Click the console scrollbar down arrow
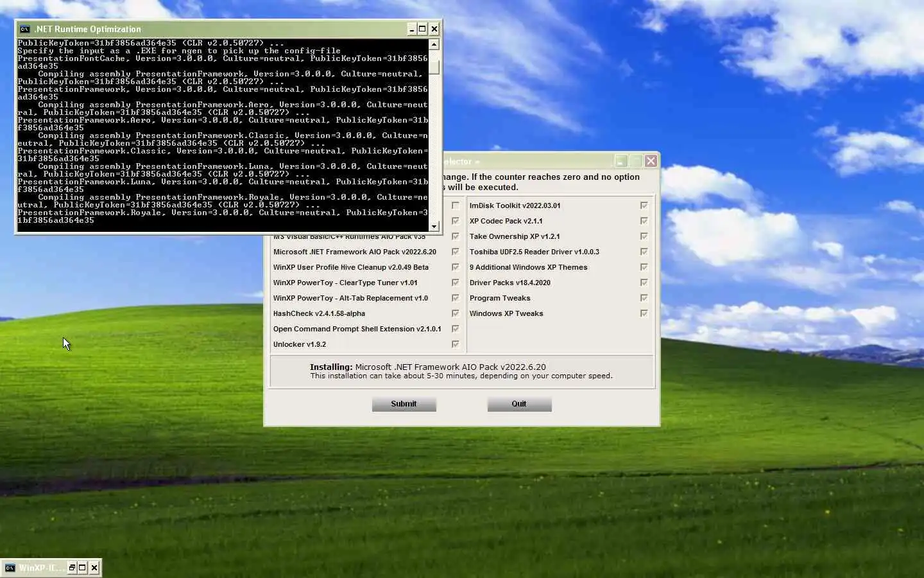 click(x=434, y=226)
